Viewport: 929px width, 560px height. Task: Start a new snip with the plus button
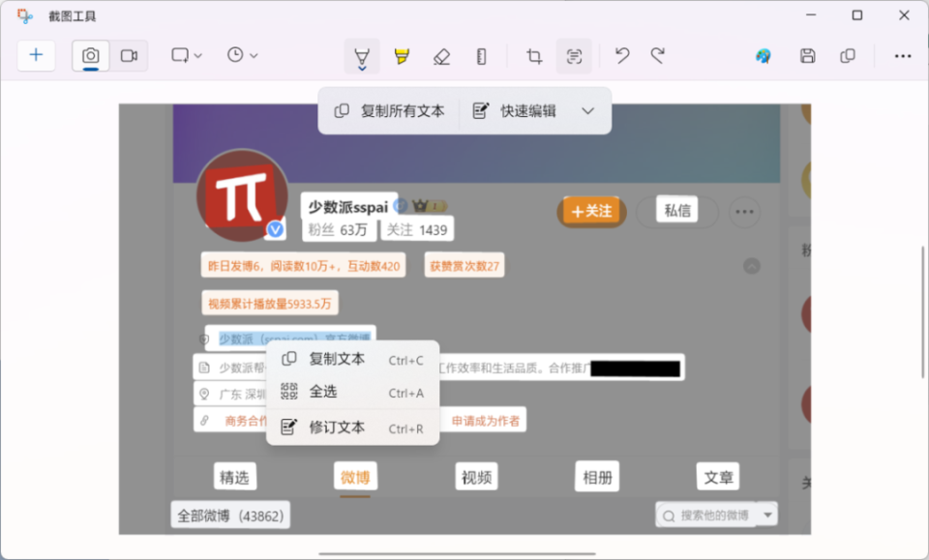(36, 55)
